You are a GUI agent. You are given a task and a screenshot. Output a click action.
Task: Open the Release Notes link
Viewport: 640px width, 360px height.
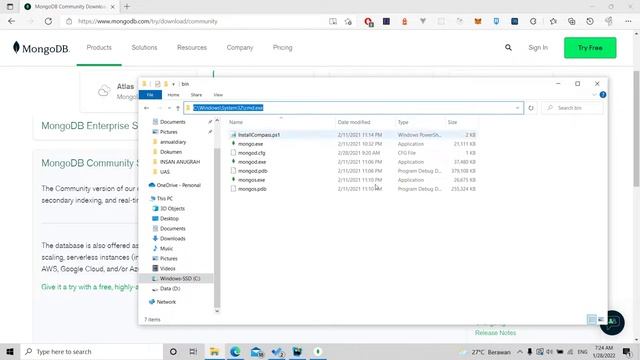tap(495, 333)
